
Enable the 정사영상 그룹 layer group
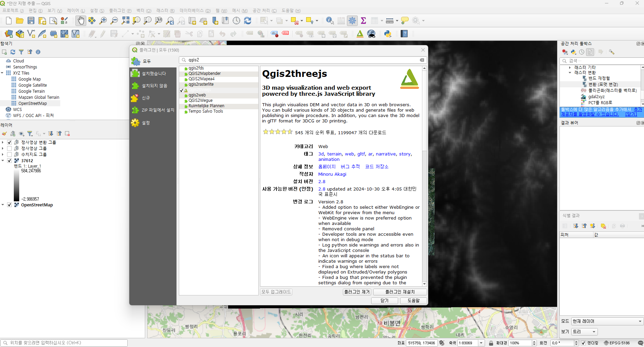[x=9, y=148]
